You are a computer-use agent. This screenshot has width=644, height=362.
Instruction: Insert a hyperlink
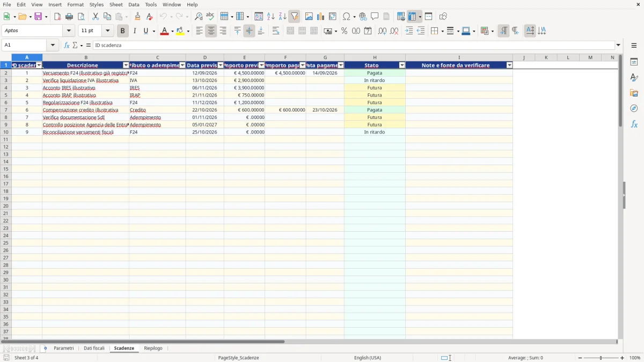tap(363, 17)
